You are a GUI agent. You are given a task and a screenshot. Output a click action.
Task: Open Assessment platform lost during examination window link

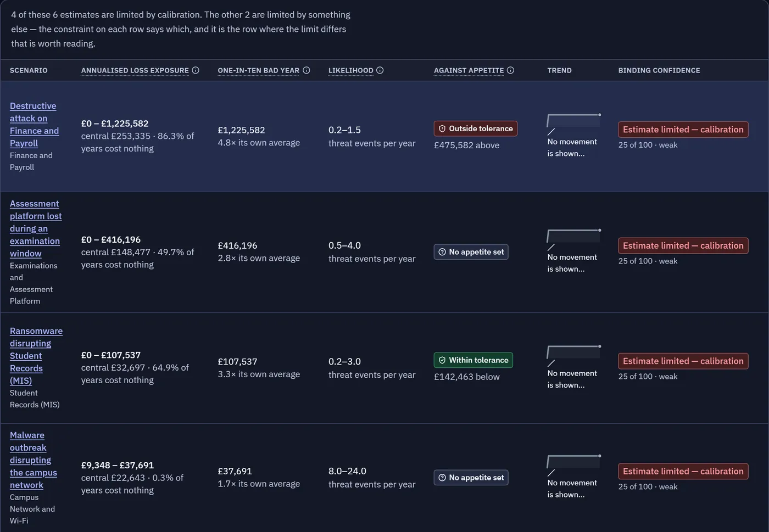(x=36, y=228)
